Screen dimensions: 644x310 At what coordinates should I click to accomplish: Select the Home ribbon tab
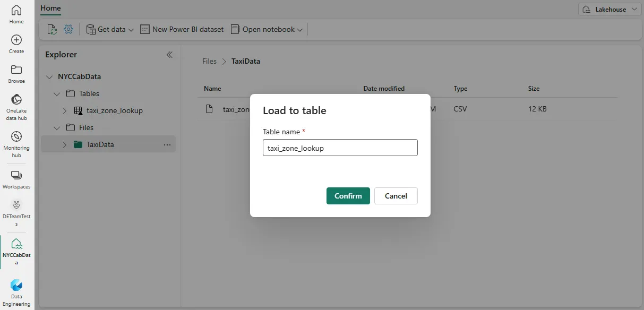[x=50, y=8]
